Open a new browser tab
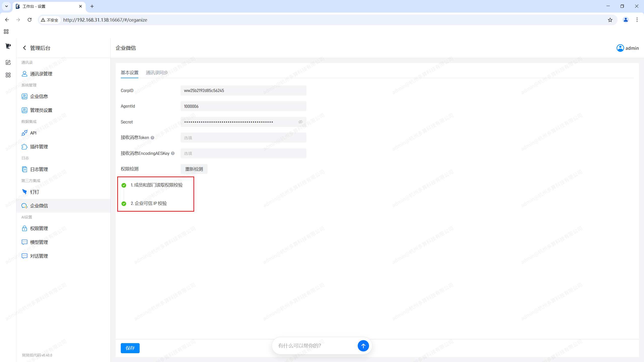 [x=92, y=6]
